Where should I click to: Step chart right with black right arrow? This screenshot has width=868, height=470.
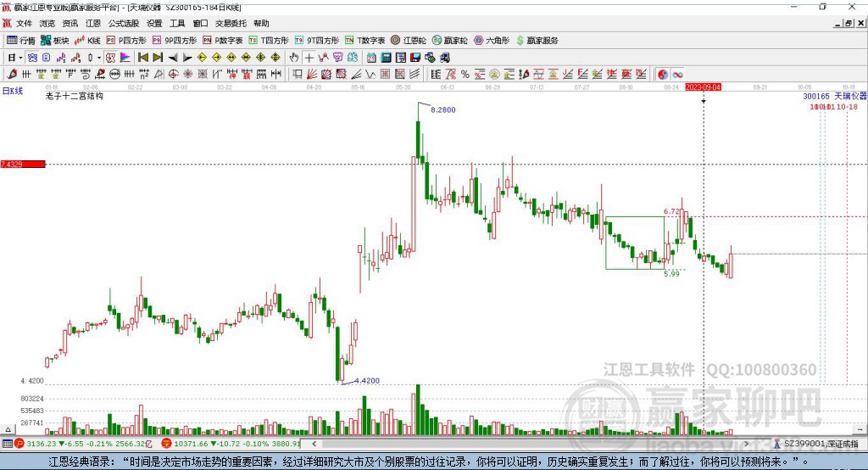tap(187, 58)
